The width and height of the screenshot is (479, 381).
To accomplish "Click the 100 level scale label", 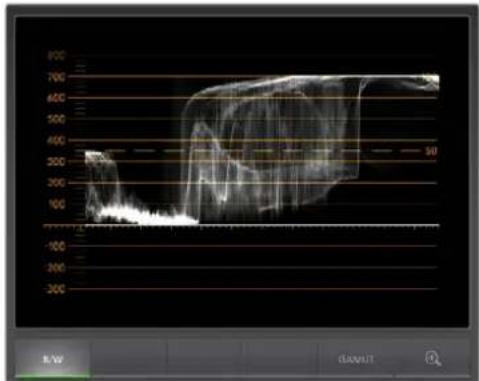I will tap(57, 204).
